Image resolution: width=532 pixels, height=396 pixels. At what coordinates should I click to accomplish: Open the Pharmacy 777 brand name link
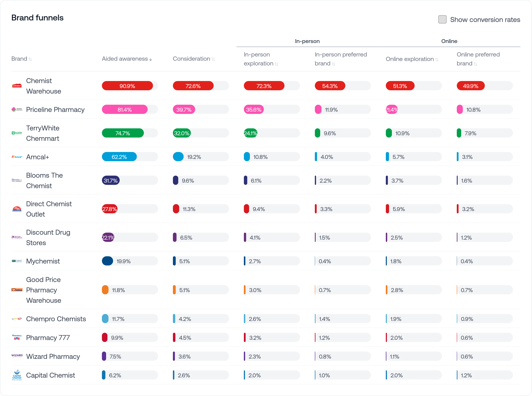[x=48, y=337]
